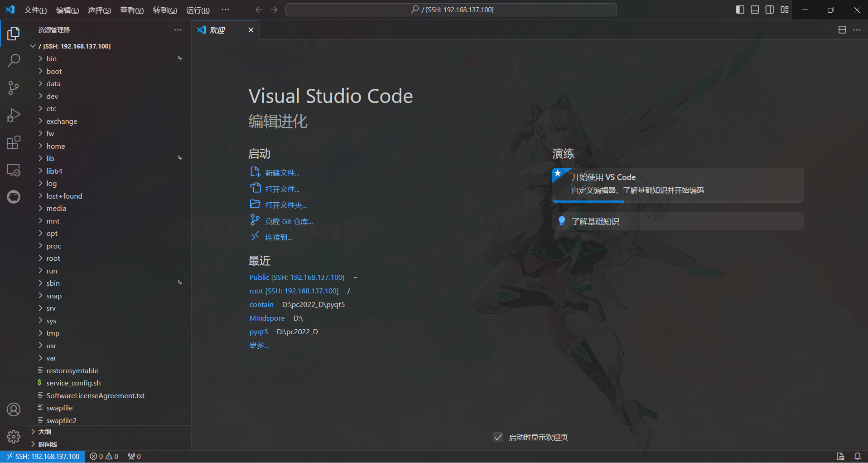Click the SSH remote status indicator
868x463 pixels.
[43, 456]
